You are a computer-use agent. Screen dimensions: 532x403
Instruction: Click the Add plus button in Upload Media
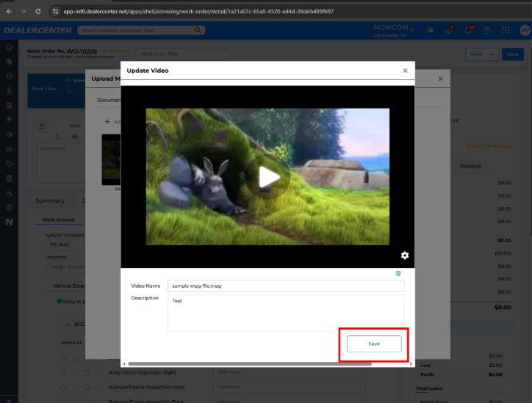click(x=112, y=122)
